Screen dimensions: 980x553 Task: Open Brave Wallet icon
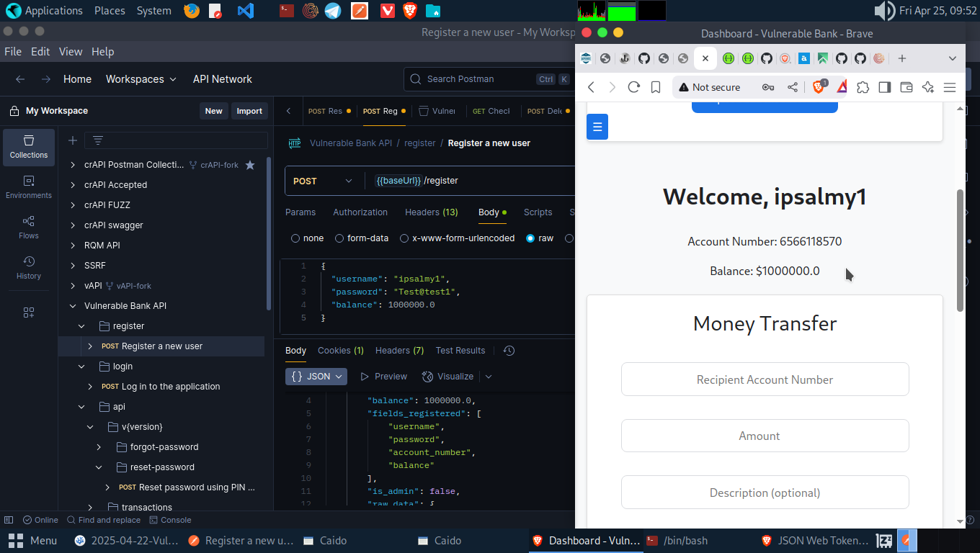click(906, 87)
